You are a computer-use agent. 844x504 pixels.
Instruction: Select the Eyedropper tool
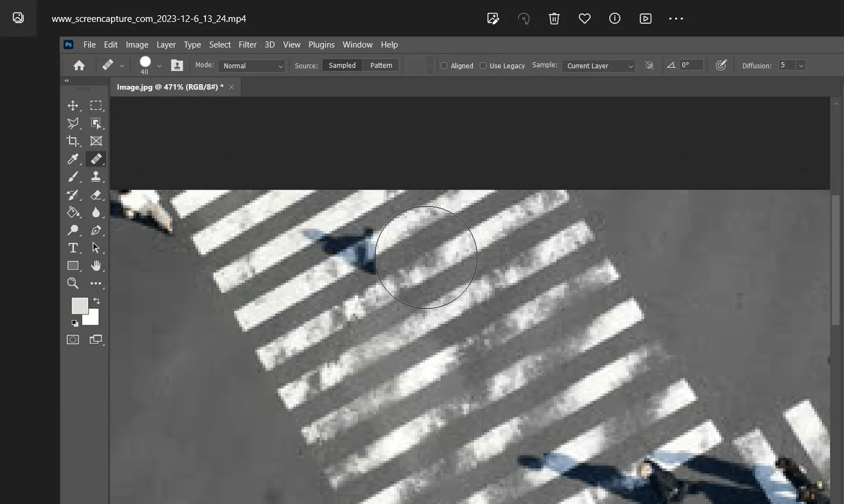pos(73,159)
